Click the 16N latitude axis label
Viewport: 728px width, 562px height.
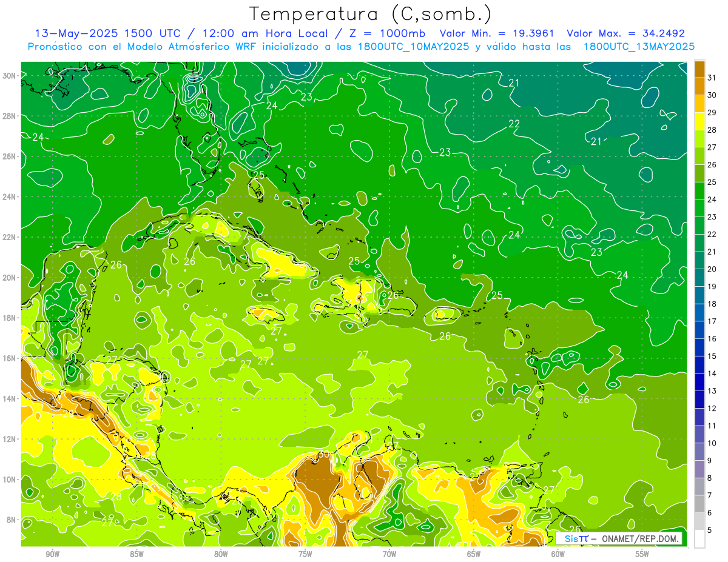[x=10, y=358]
